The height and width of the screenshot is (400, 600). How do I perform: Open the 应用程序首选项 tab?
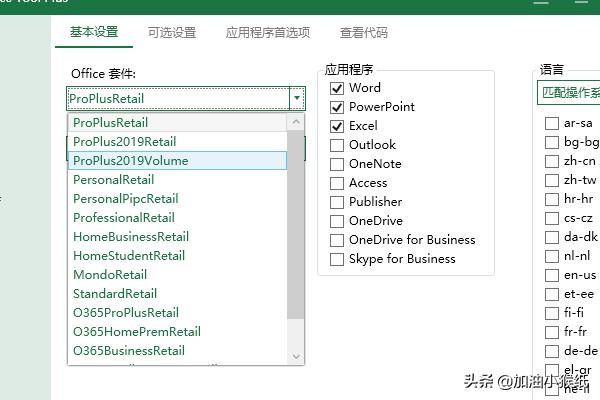(x=268, y=33)
